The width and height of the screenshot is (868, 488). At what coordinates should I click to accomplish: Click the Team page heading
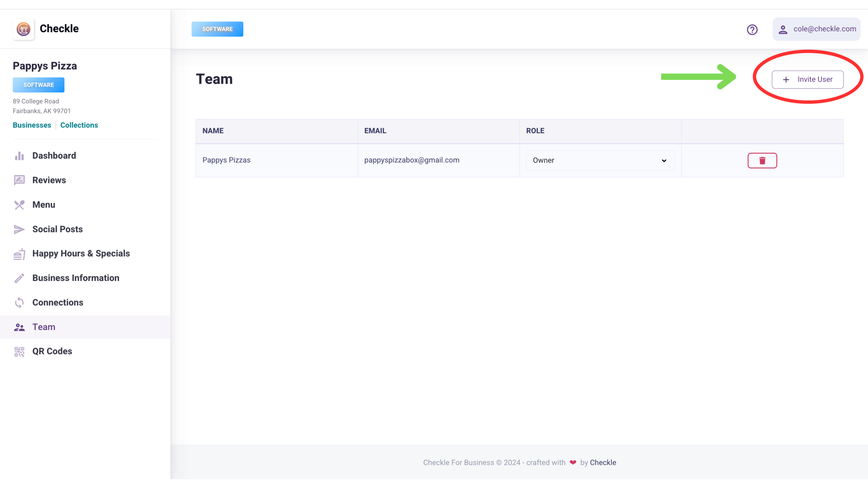pyautogui.click(x=214, y=79)
